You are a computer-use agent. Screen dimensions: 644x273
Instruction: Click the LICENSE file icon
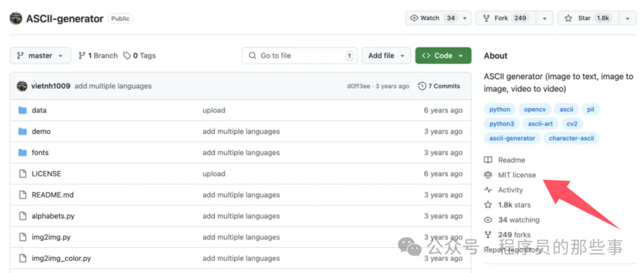tap(23, 174)
